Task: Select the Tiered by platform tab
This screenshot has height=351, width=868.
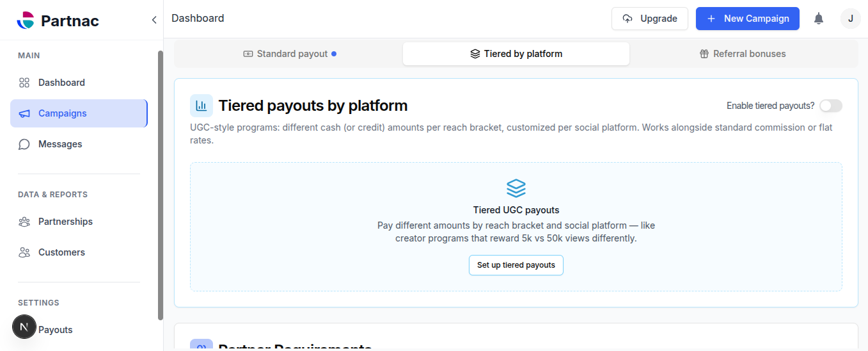Action: click(516, 54)
